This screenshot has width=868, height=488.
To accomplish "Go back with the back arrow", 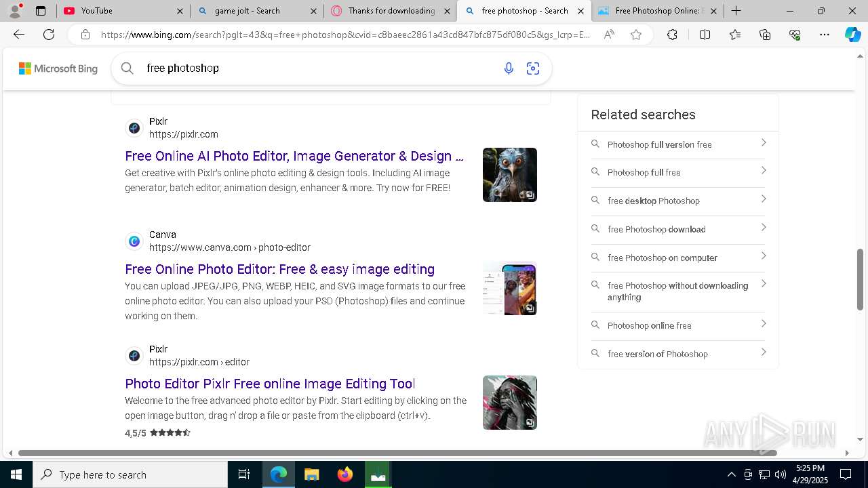I will 19,35.
